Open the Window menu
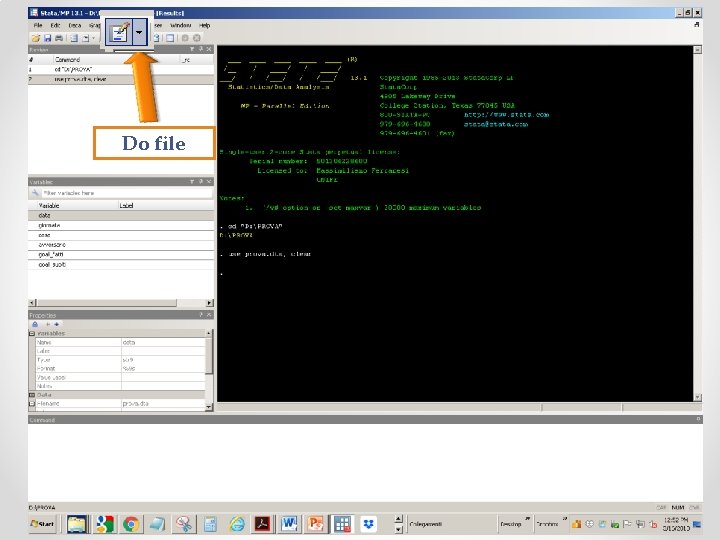 point(180,24)
